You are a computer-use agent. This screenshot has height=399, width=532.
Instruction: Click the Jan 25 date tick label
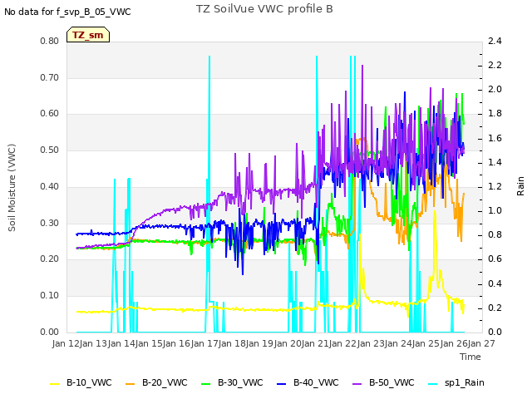pos(426,343)
